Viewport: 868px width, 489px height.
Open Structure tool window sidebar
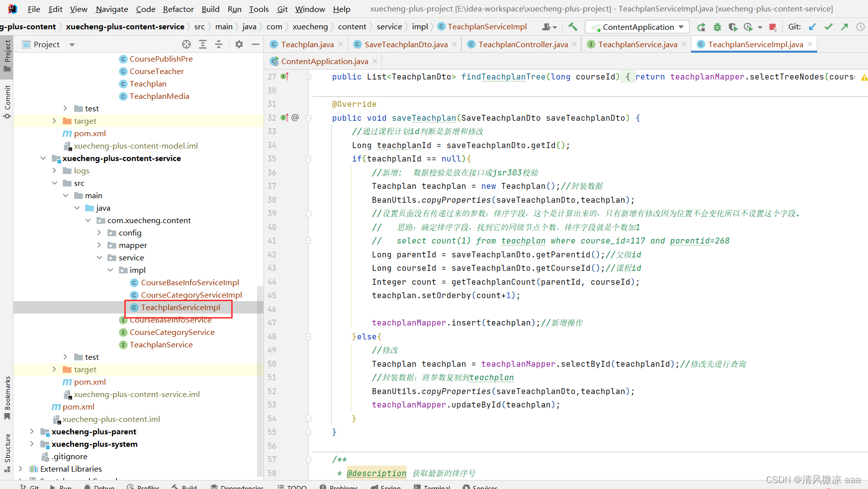7,452
